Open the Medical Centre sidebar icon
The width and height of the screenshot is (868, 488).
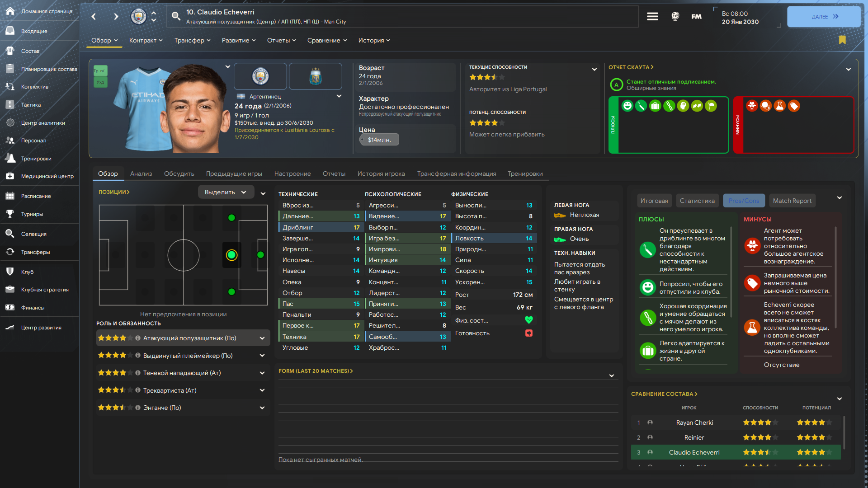10,176
